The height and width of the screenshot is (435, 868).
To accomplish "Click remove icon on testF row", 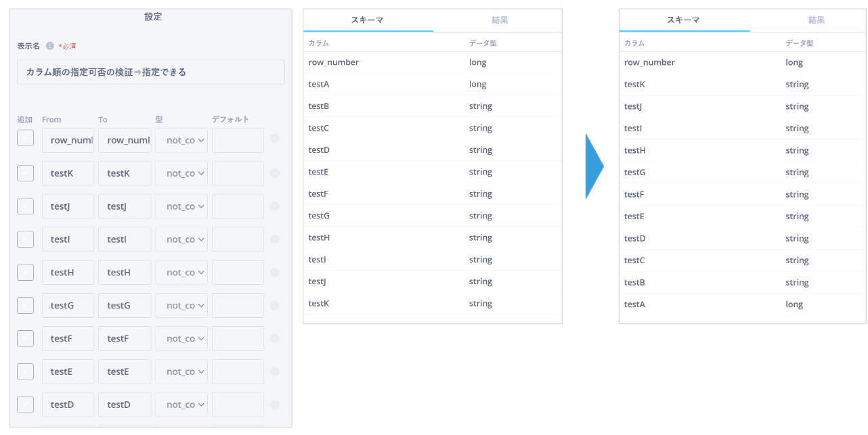I will (x=275, y=338).
